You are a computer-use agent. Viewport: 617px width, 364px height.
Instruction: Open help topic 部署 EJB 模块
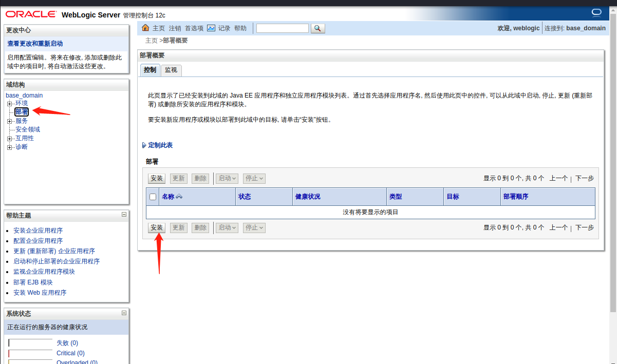coord(33,282)
